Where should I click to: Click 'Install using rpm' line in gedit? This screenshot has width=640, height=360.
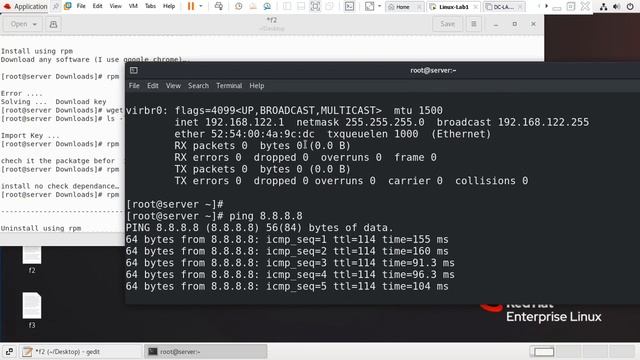(x=37, y=51)
